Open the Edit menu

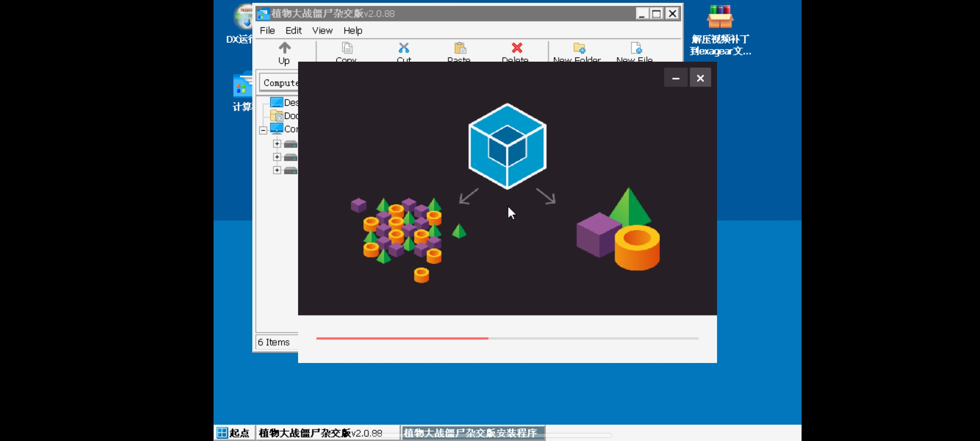point(294,31)
